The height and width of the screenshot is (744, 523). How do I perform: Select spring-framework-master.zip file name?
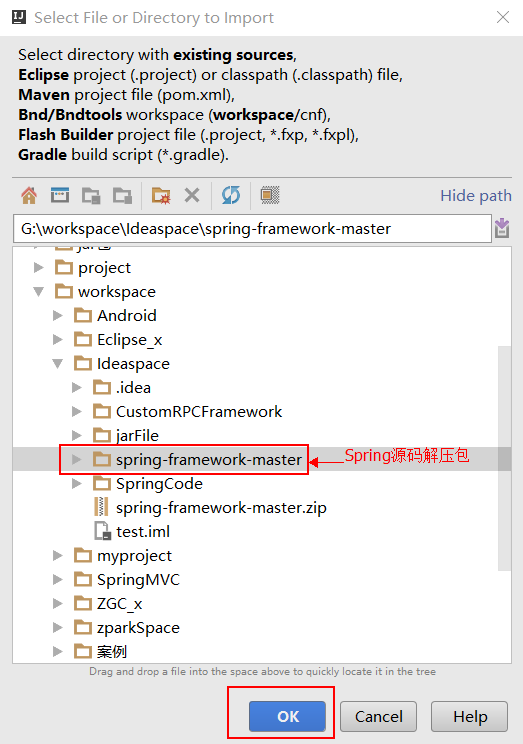221,508
